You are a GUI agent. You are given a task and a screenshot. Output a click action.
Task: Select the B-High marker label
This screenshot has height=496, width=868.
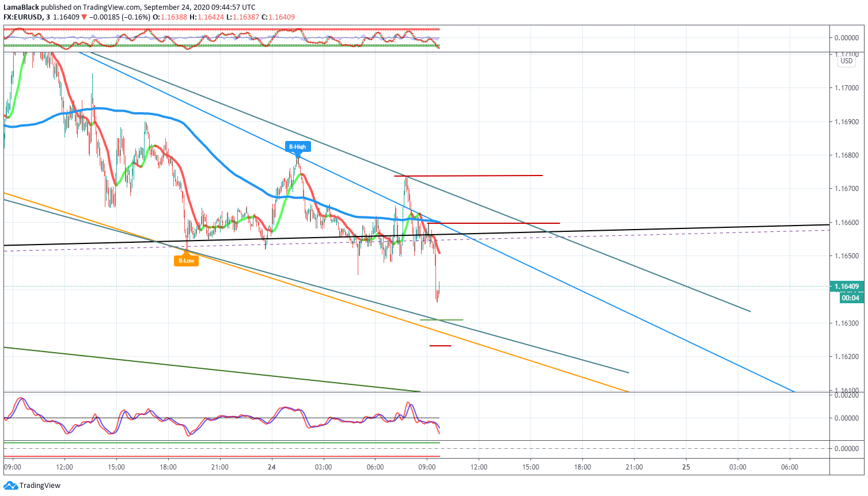pos(298,147)
